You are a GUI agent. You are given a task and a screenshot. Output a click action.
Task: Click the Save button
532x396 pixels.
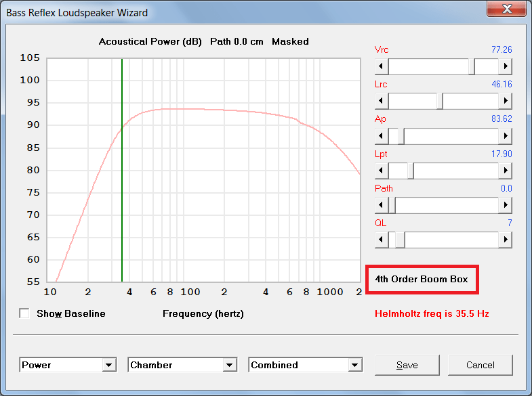pyautogui.click(x=407, y=365)
